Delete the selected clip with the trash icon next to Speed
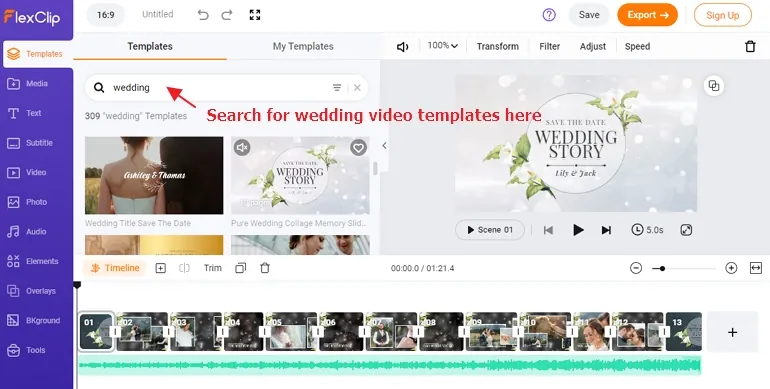 click(x=750, y=46)
